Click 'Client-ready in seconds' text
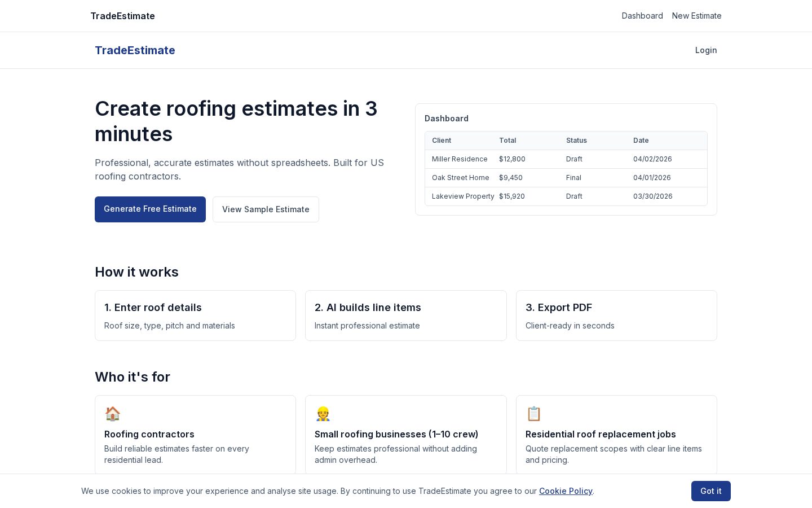This screenshot has height=508, width=812. pos(570,326)
